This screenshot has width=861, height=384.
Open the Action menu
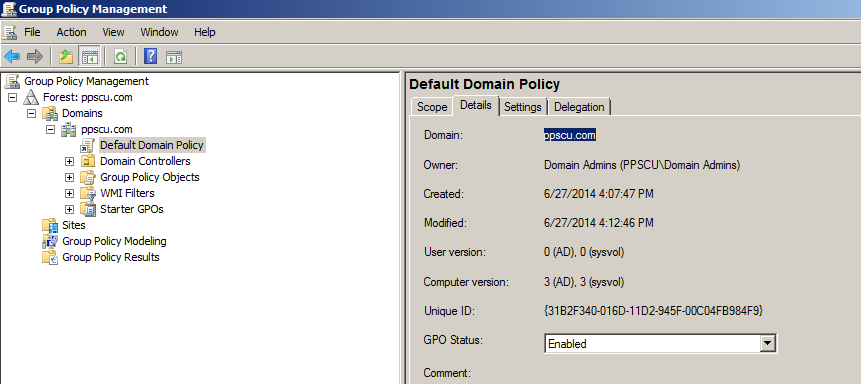71,32
